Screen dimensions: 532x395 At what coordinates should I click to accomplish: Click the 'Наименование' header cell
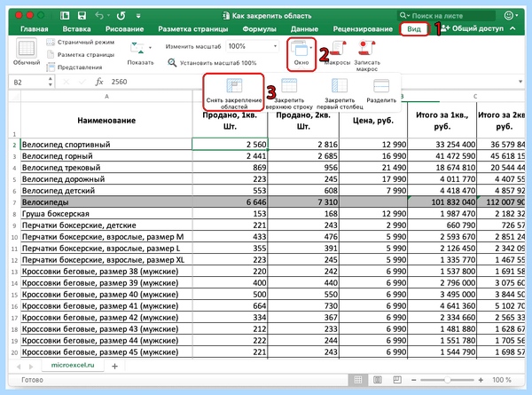(106, 120)
